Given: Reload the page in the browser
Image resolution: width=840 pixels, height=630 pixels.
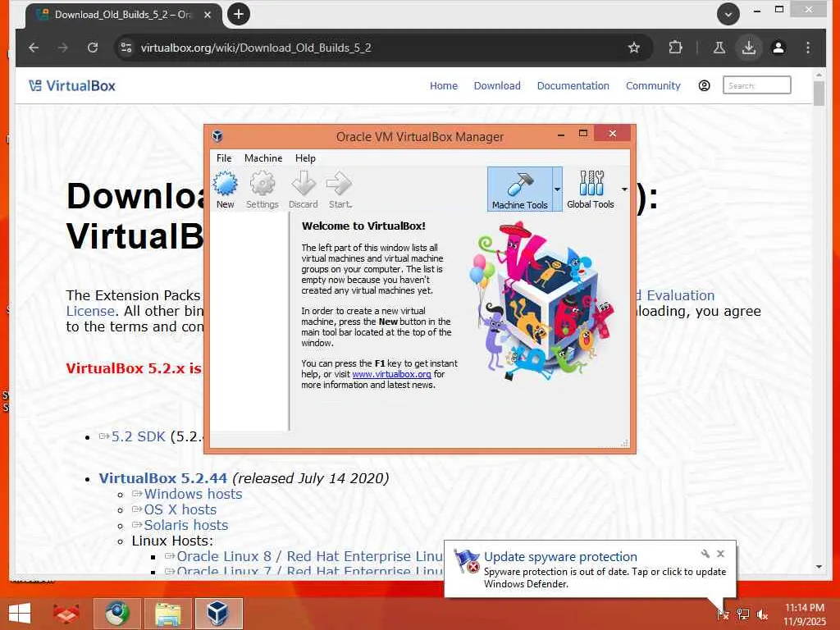Looking at the screenshot, I should pyautogui.click(x=93, y=48).
